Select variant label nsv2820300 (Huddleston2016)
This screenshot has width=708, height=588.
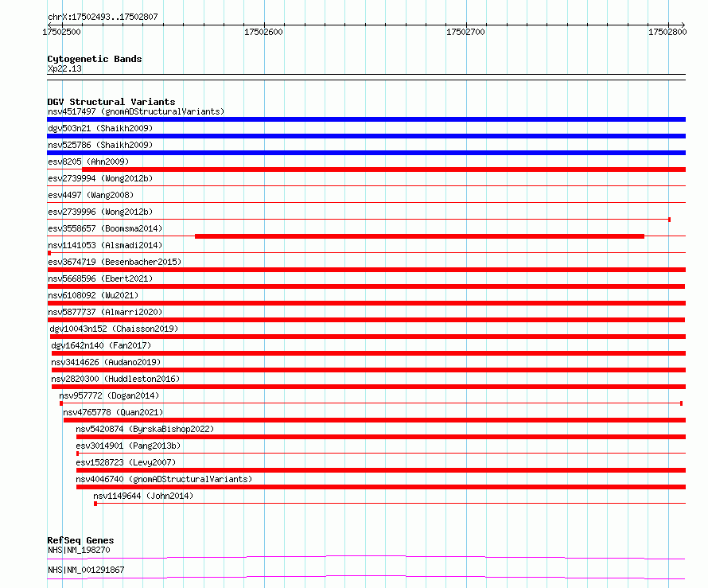tap(115, 379)
